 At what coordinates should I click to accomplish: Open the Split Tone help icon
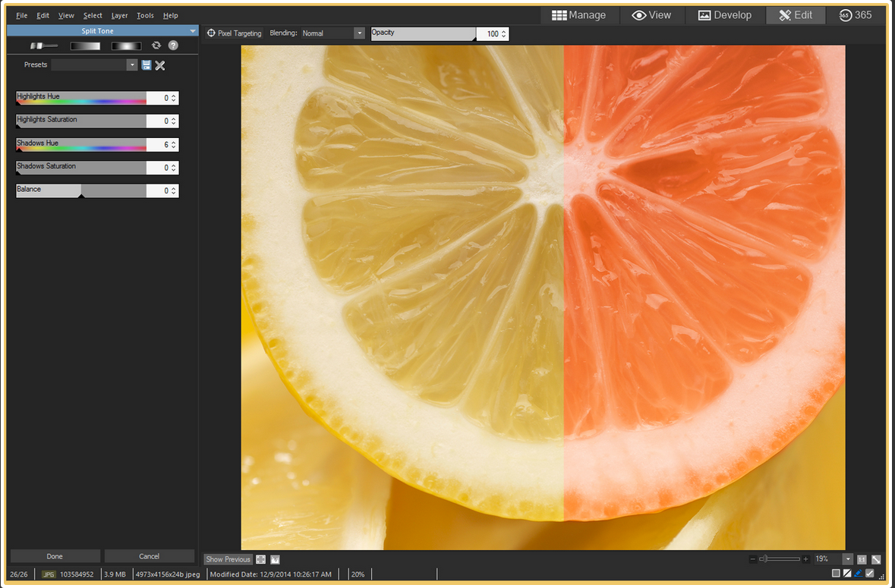[x=173, y=46]
